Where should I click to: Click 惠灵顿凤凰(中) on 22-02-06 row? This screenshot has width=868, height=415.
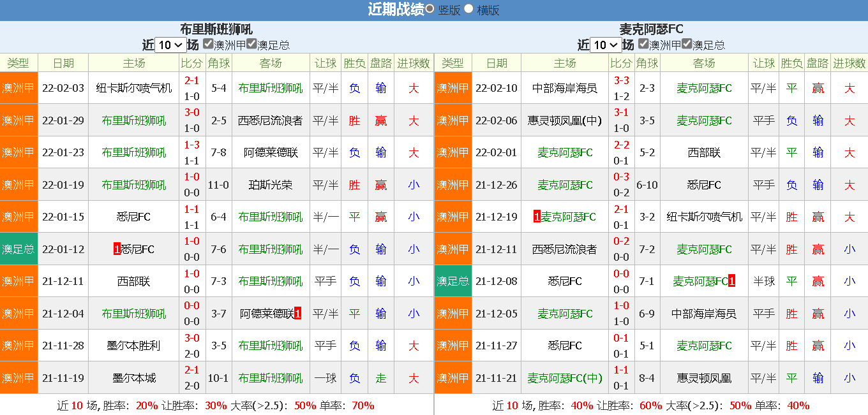(565, 120)
